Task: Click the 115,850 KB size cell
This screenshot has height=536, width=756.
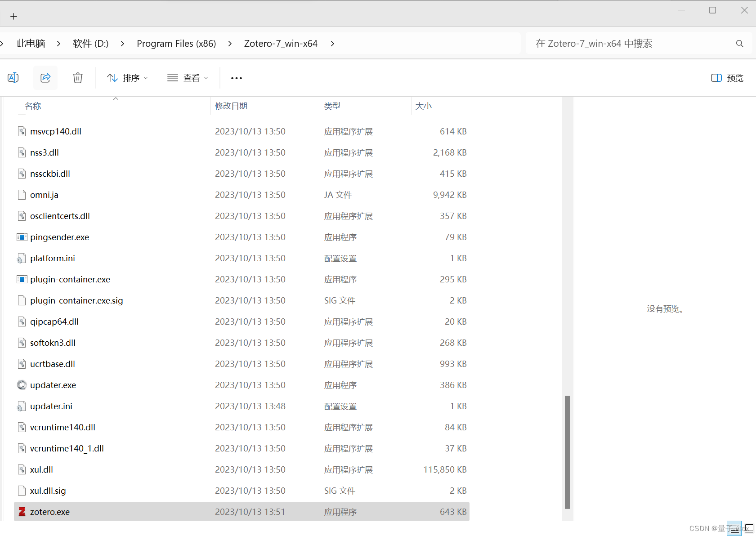Action: coord(445,469)
